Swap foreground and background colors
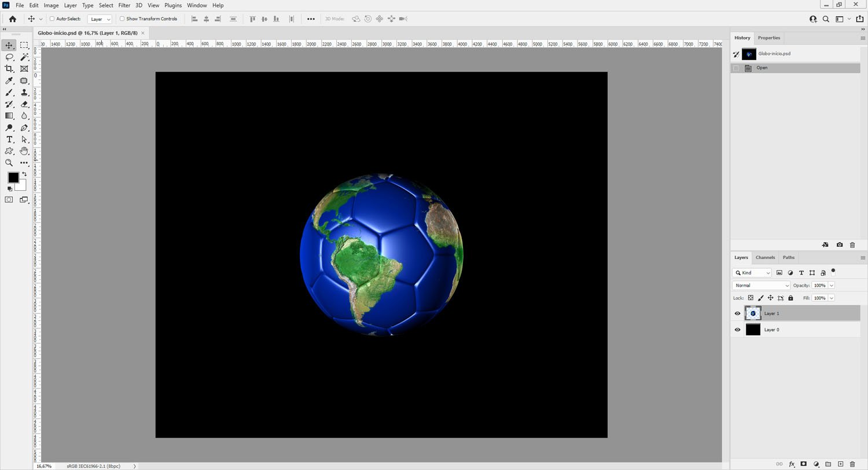 click(x=24, y=174)
